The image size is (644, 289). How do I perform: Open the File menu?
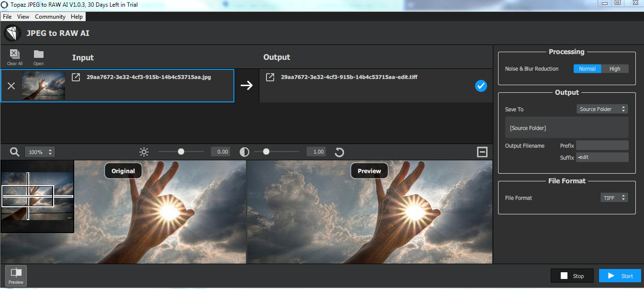[x=7, y=16]
